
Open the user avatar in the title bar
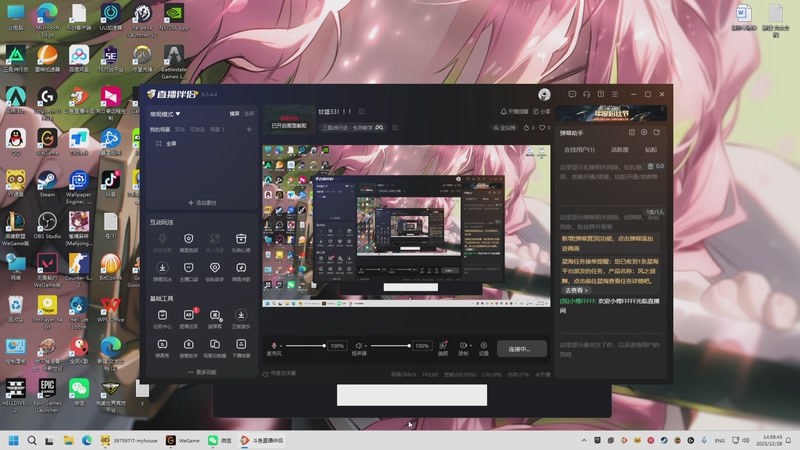tap(544, 94)
